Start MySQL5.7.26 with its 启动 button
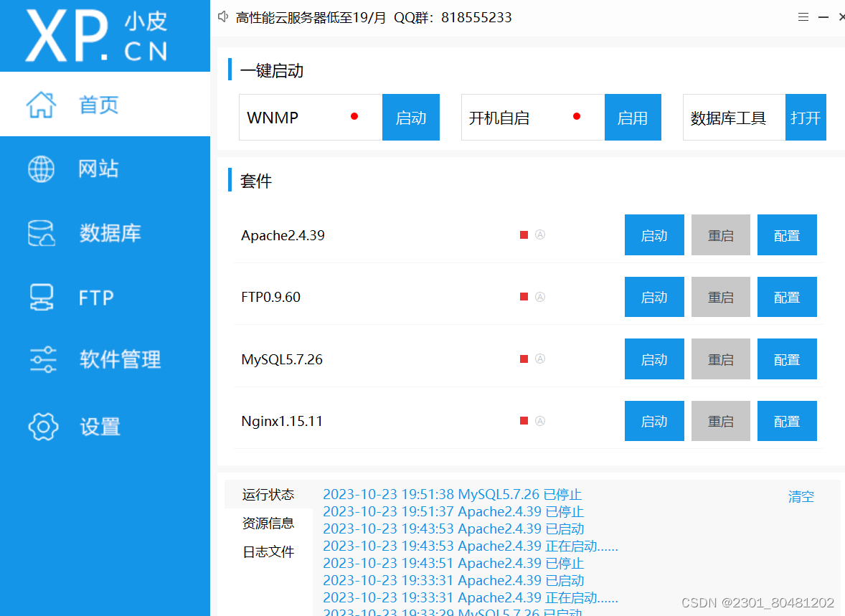The image size is (845, 616). click(x=654, y=359)
